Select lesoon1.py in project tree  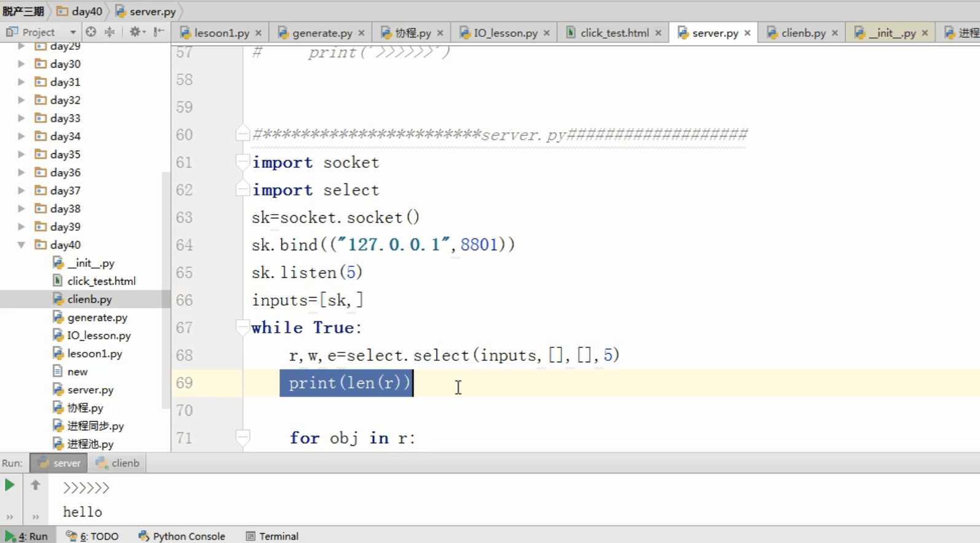87,354
